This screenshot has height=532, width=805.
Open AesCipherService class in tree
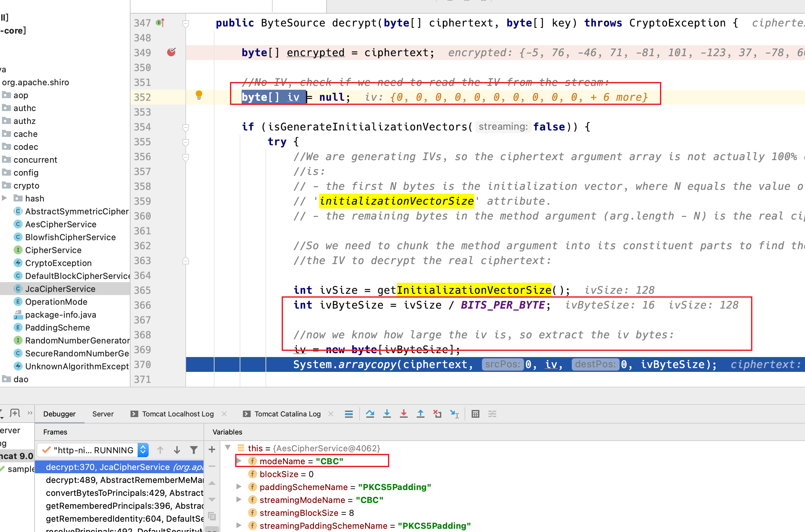click(x=60, y=224)
